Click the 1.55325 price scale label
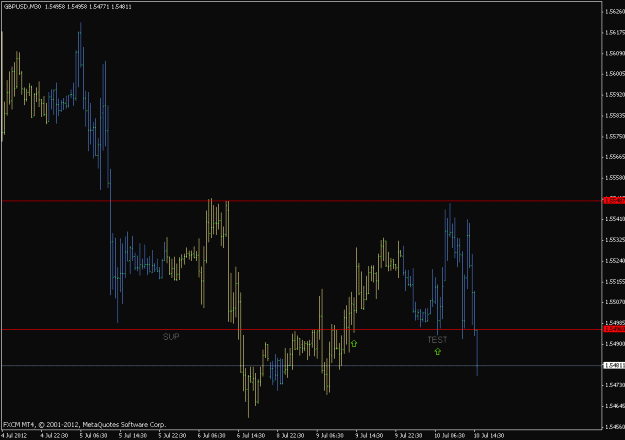The width and height of the screenshot is (625, 440). [615, 240]
